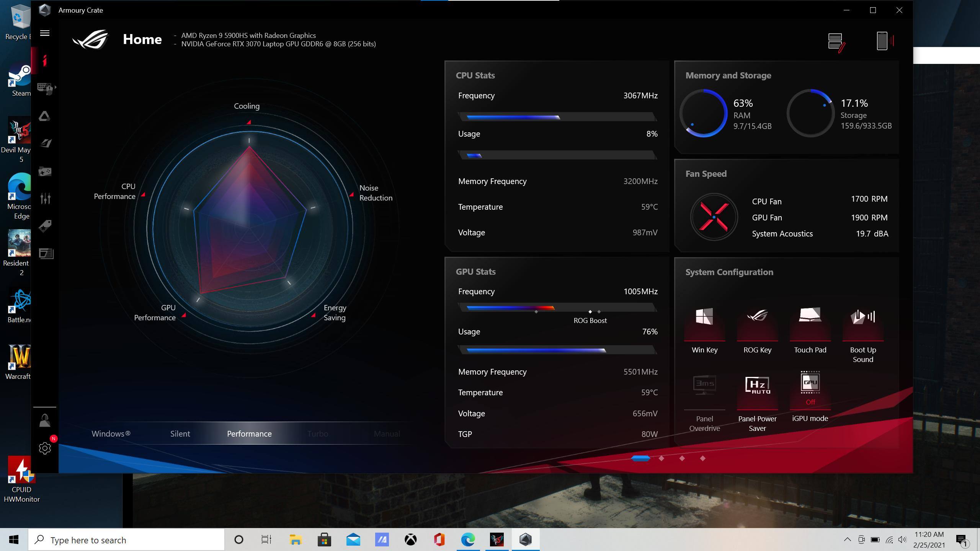Expand the device keyboard icon submenu
The height and width of the screenshot is (551, 980).
tap(46, 88)
